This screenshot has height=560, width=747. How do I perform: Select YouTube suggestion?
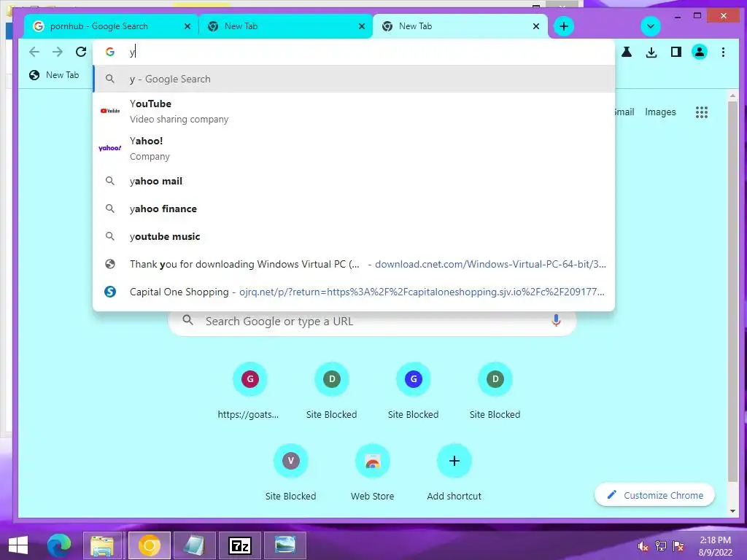pos(354,111)
